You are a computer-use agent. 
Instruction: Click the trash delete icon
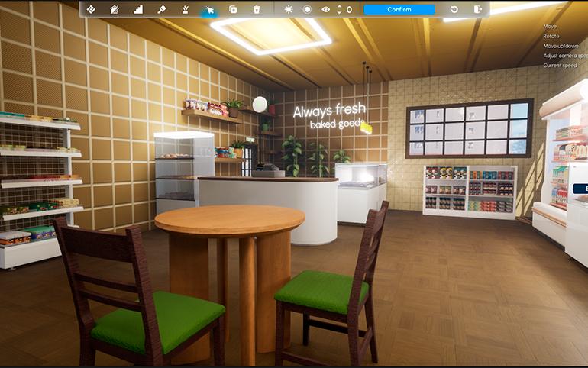[257, 9]
